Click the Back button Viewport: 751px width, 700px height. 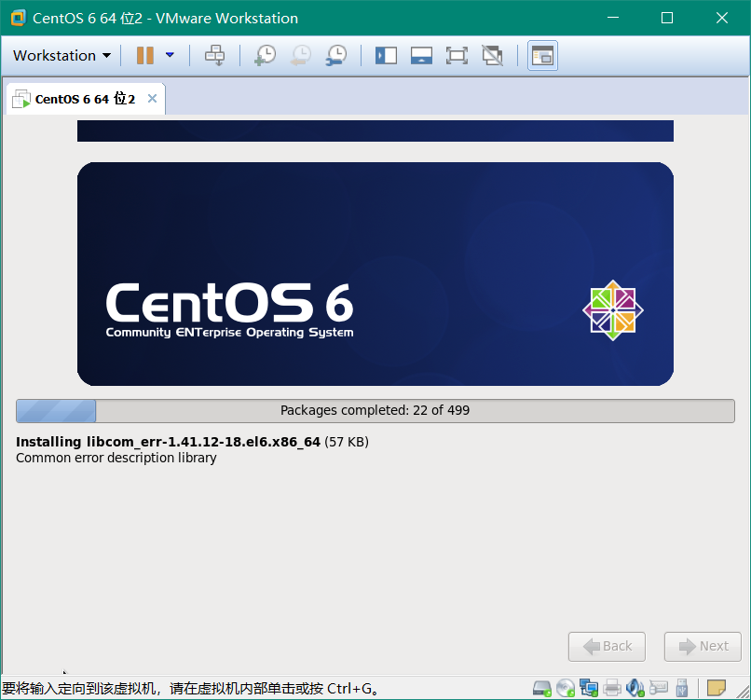pos(607,646)
